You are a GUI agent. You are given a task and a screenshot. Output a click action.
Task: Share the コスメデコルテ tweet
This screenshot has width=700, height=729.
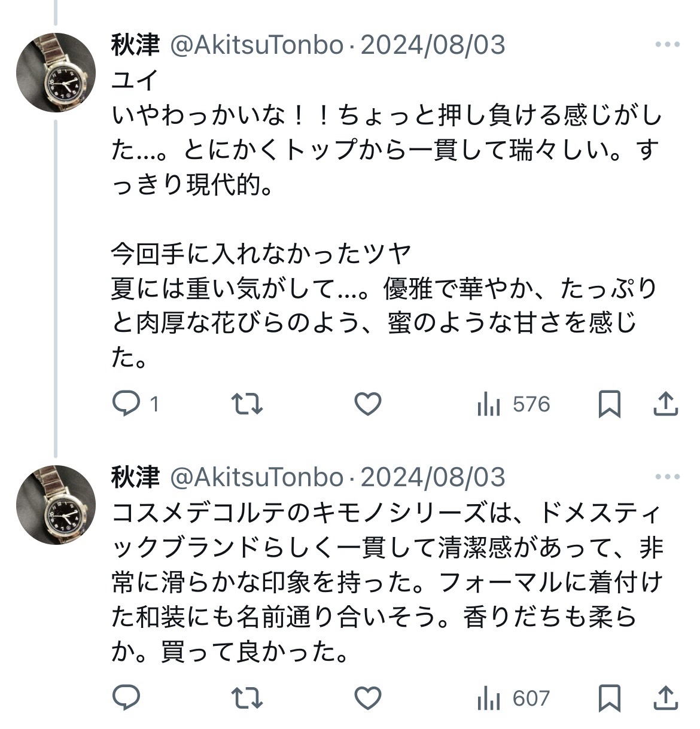[x=665, y=699]
